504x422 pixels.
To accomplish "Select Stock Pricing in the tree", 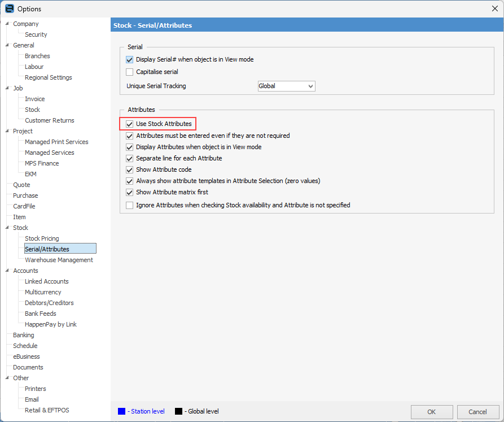I will (42, 238).
